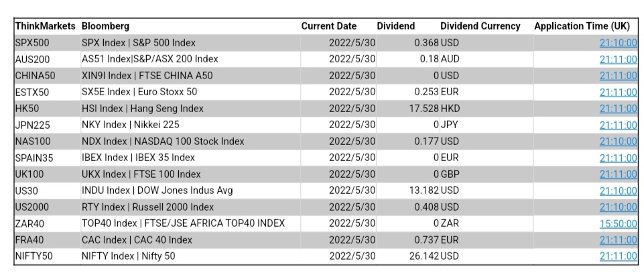Follow the NIFTY50 application time link
644x275 pixels.
pos(618,256)
